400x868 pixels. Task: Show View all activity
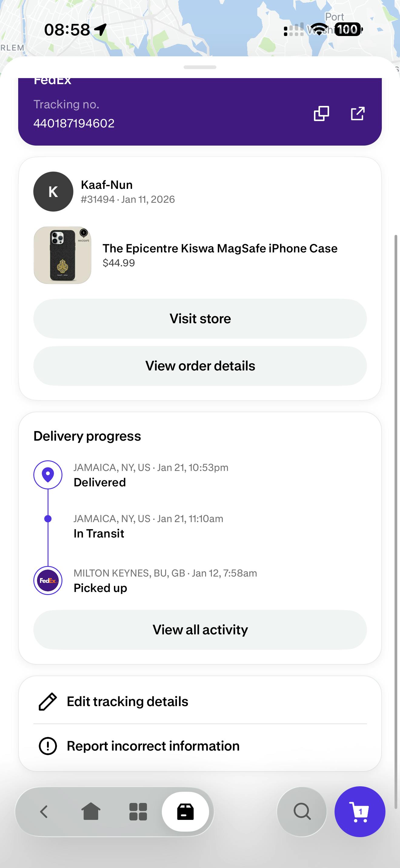click(x=200, y=630)
